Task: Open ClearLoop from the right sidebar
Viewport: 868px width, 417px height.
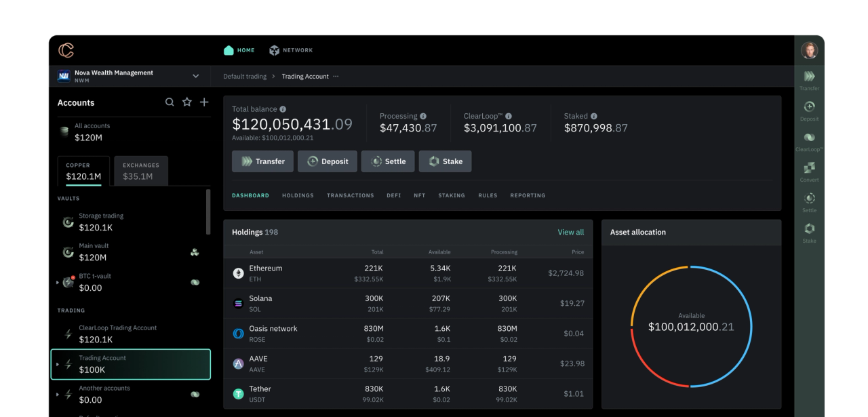Action: click(x=809, y=140)
